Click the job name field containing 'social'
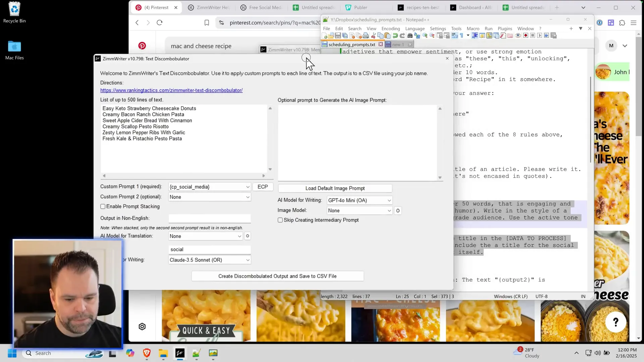644x362 pixels. click(x=210, y=249)
